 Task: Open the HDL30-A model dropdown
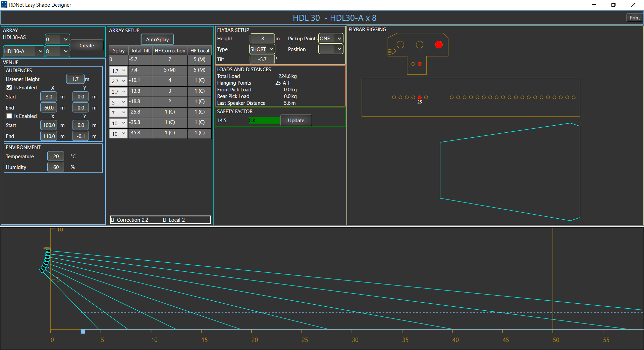tap(23, 51)
